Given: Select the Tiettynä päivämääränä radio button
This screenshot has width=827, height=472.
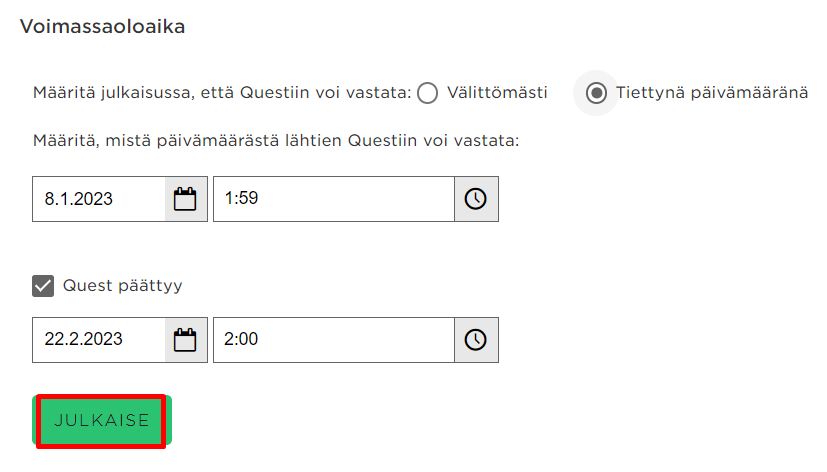Looking at the screenshot, I should (596, 93).
